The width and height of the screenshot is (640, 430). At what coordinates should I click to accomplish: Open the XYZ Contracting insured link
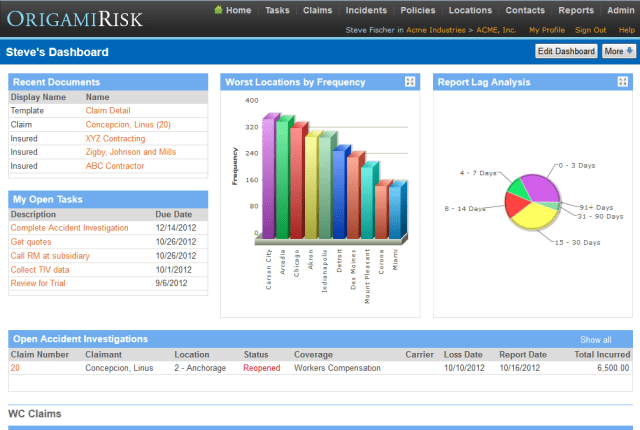(x=115, y=139)
